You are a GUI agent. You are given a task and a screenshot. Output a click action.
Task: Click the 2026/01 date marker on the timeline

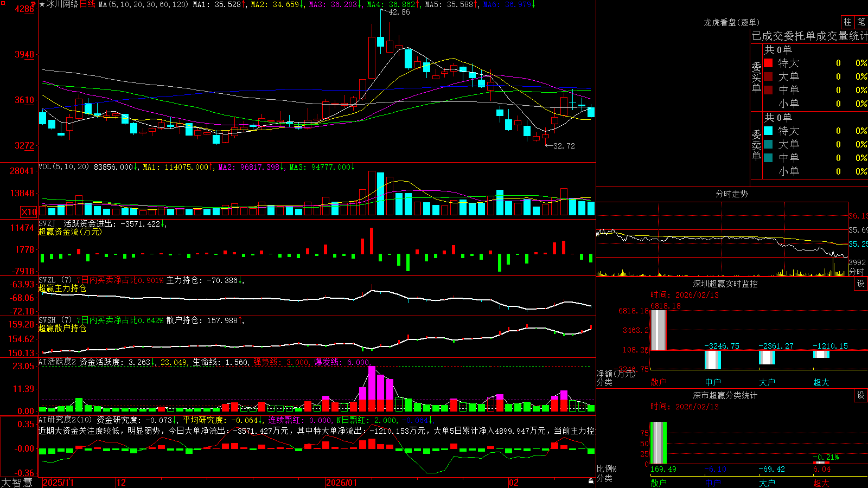(342, 483)
